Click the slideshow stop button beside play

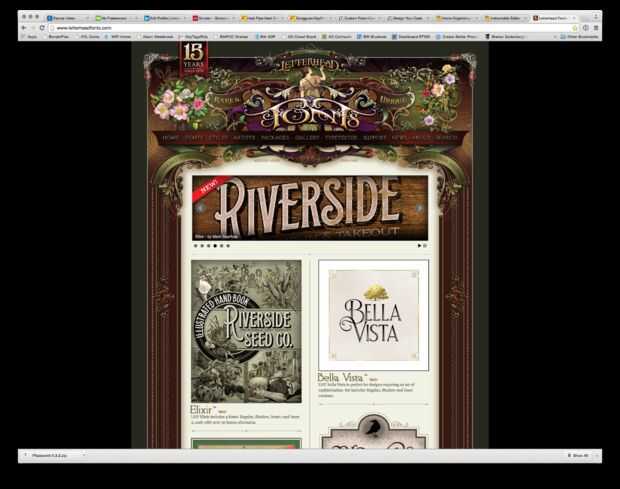pyautogui.click(x=425, y=246)
